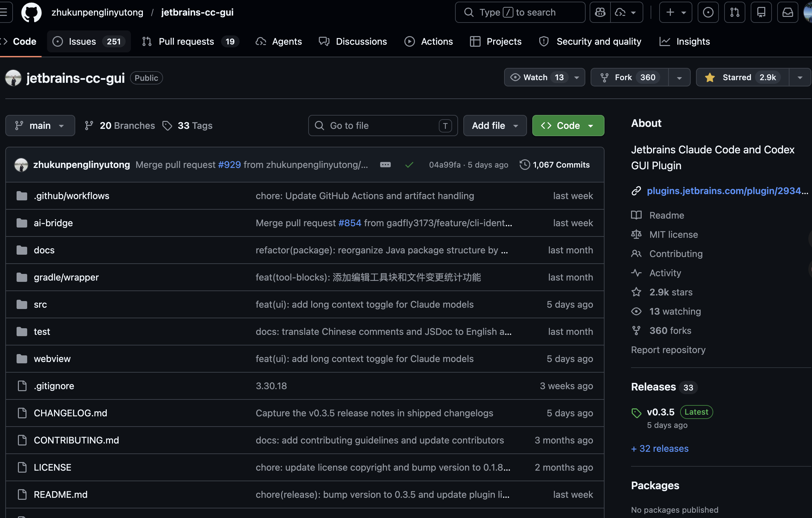
Task: Expand the Fork options dropdown arrow
Action: tap(679, 78)
